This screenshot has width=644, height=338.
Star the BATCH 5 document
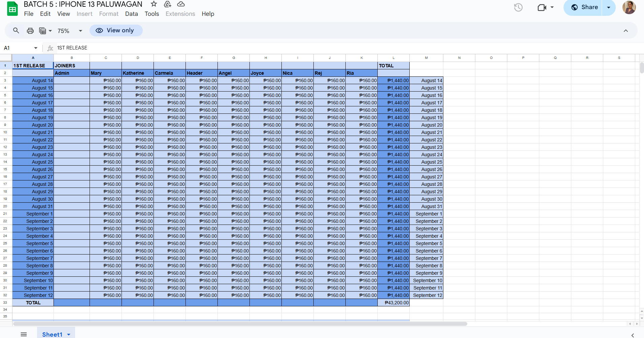click(154, 4)
